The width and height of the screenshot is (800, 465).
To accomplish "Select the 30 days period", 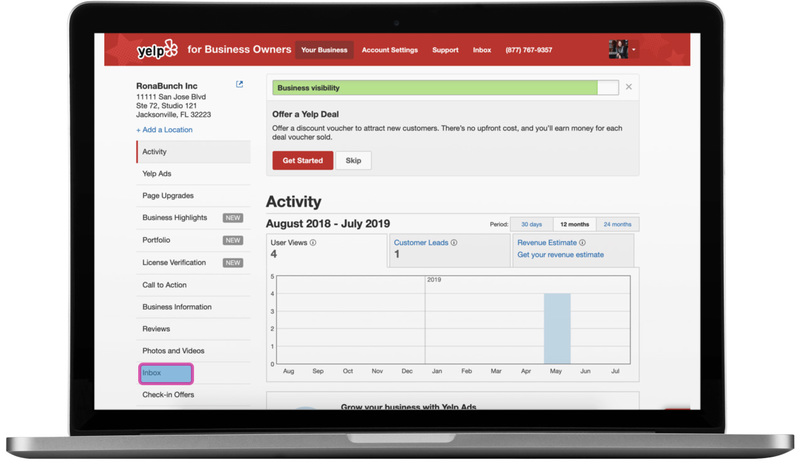I will [x=531, y=224].
